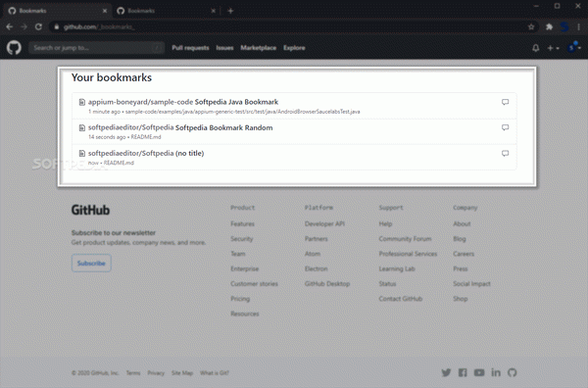Click file icon of appium-boneyard bookmark

[x=81, y=102]
